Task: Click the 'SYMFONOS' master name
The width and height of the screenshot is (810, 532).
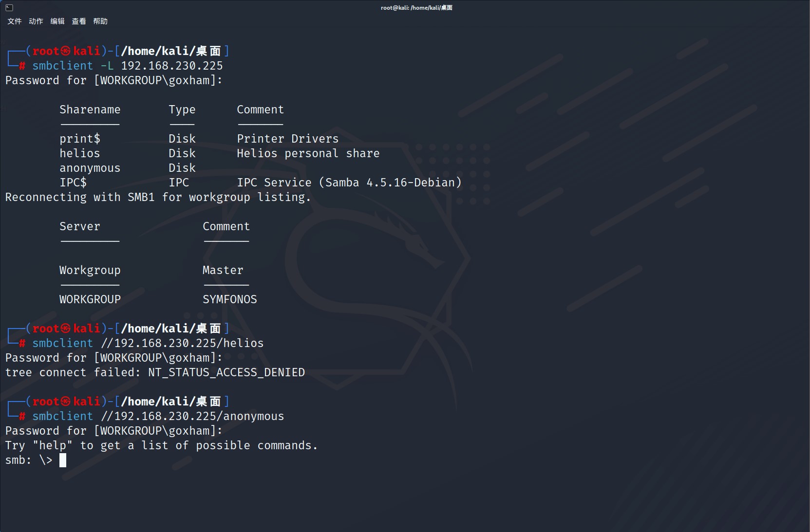Action: pyautogui.click(x=230, y=299)
